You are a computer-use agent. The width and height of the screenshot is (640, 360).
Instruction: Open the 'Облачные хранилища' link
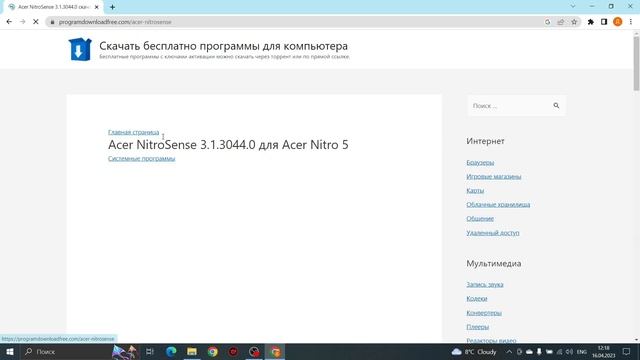click(x=498, y=204)
